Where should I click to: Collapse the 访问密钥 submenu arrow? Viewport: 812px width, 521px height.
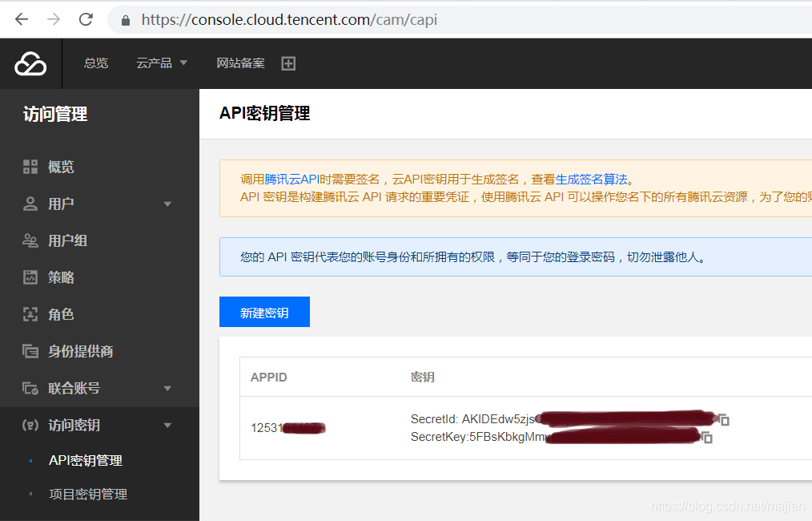pos(167,426)
